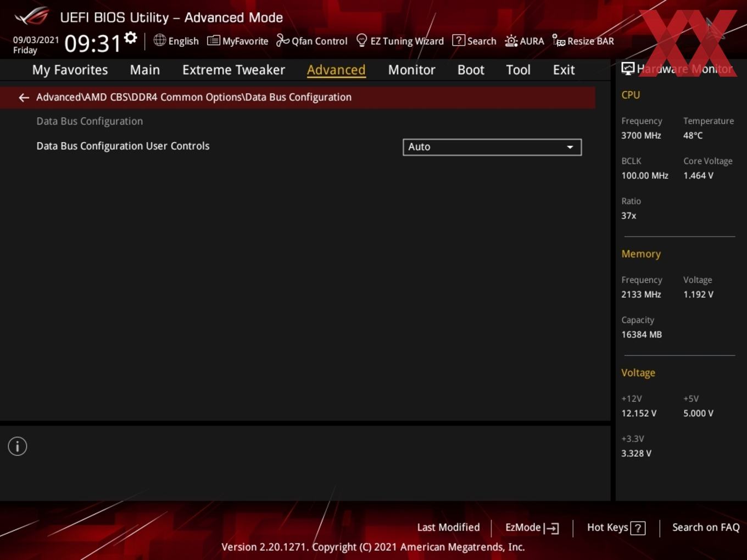Click the Search question mark icon
747x560 pixels.
pos(458,41)
